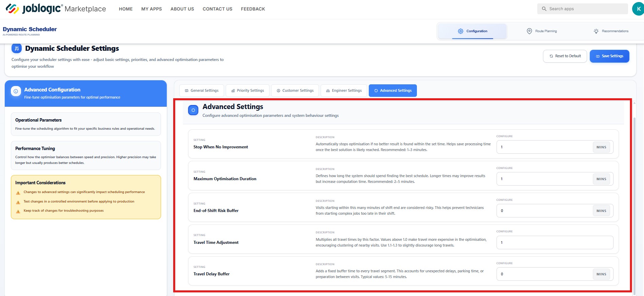Switch to the Priority Settings tab
The image size is (644, 296).
[247, 90]
